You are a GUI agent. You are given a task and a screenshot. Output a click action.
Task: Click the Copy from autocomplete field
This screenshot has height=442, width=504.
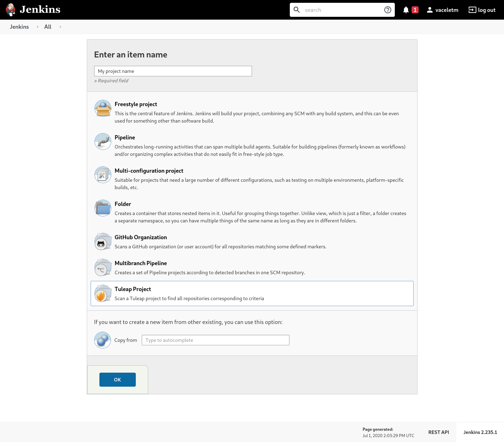click(x=216, y=340)
